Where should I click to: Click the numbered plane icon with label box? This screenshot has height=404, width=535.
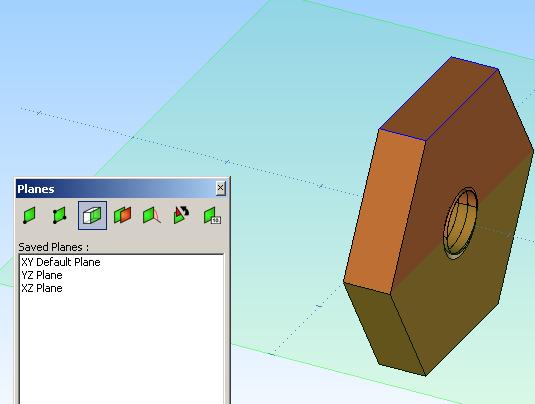(212, 216)
